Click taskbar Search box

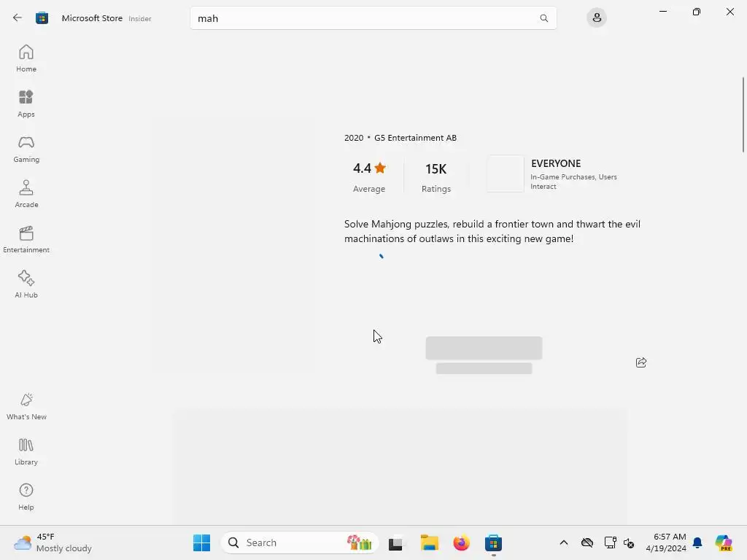(300, 542)
